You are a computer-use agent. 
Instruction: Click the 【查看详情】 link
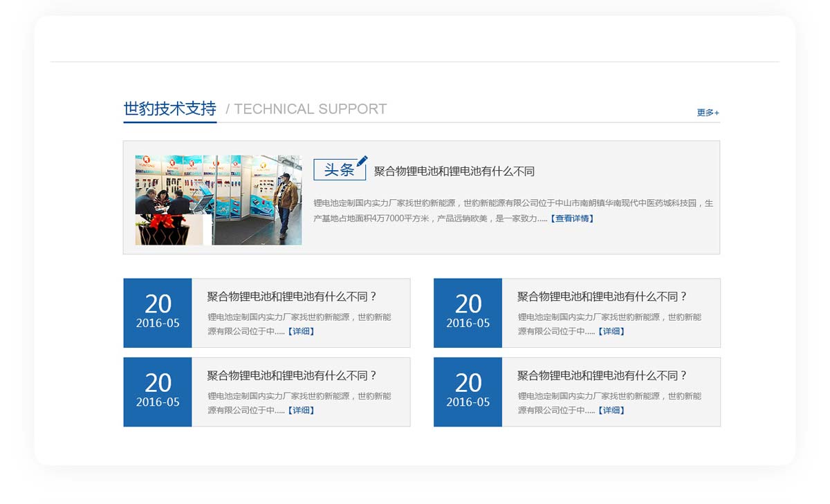click(571, 218)
